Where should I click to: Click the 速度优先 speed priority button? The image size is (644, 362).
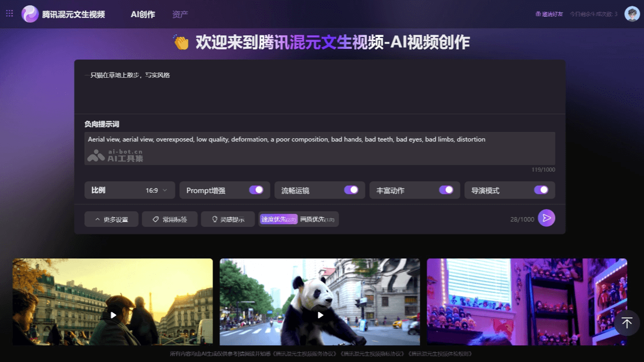coord(279,219)
